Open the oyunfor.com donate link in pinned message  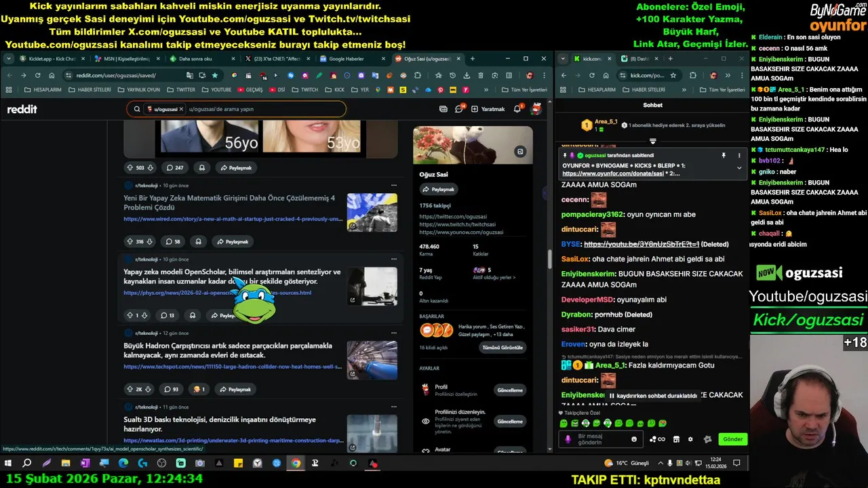(613, 174)
